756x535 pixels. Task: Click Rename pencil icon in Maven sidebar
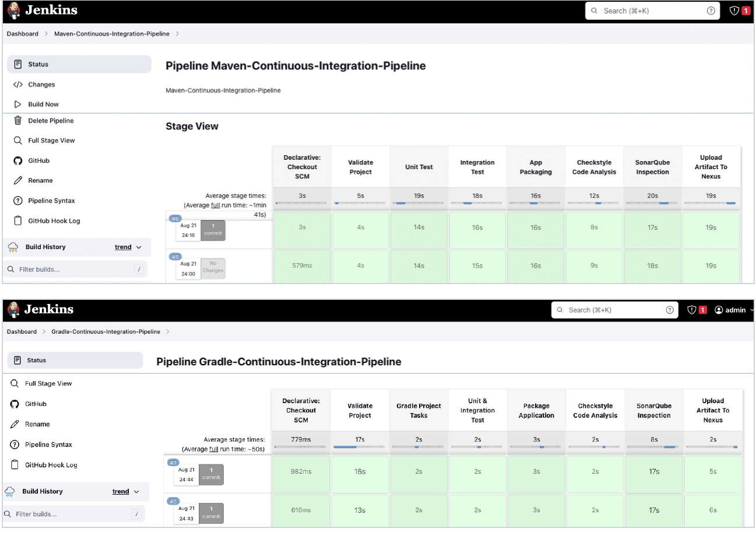coord(17,181)
